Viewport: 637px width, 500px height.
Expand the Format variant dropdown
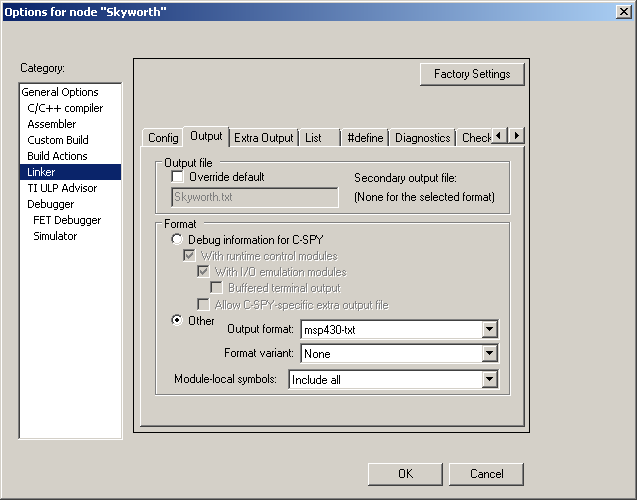coord(489,353)
